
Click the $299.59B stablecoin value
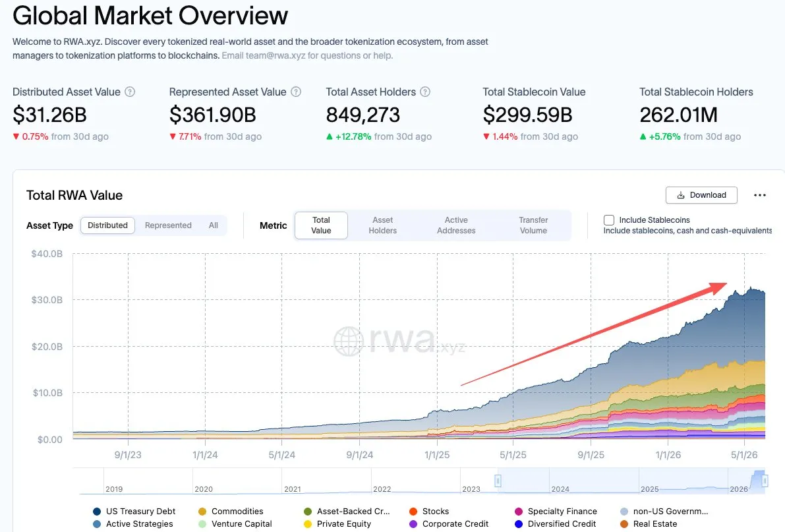click(528, 115)
